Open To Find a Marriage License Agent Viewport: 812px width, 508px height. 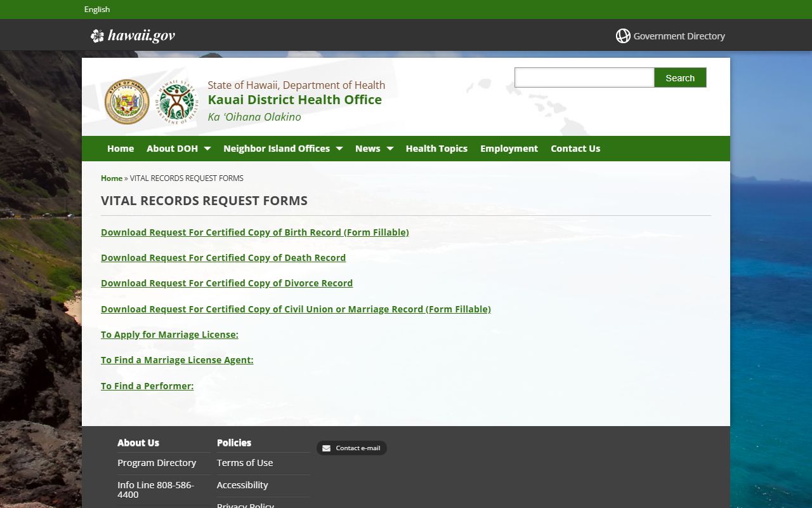(177, 360)
